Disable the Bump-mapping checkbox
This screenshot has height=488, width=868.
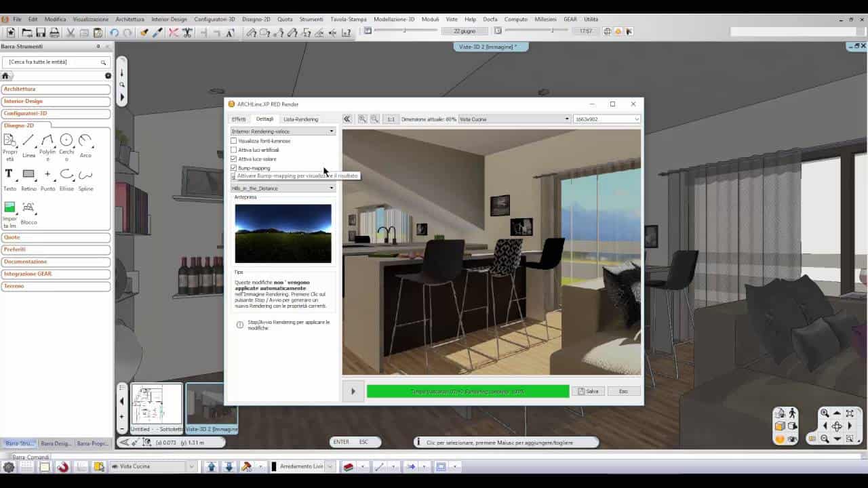tap(234, 168)
